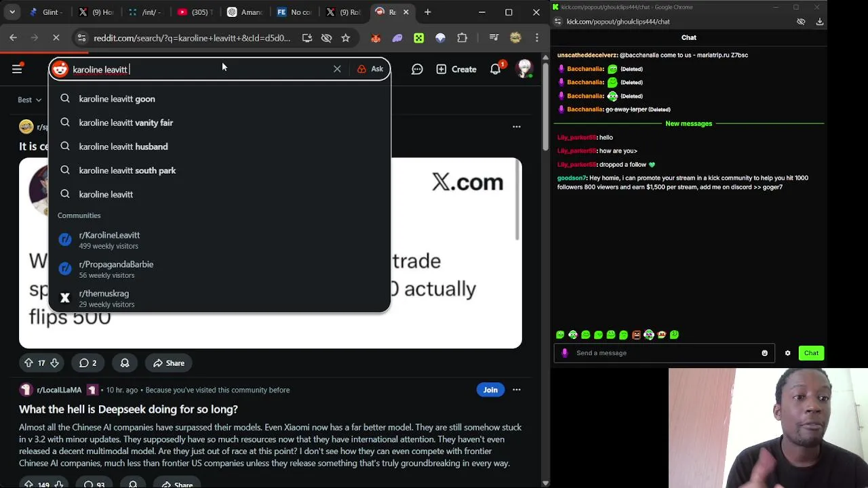The height and width of the screenshot is (488, 868).
Task: Insert the brown angry emote in Kick chat
Action: (x=636, y=335)
